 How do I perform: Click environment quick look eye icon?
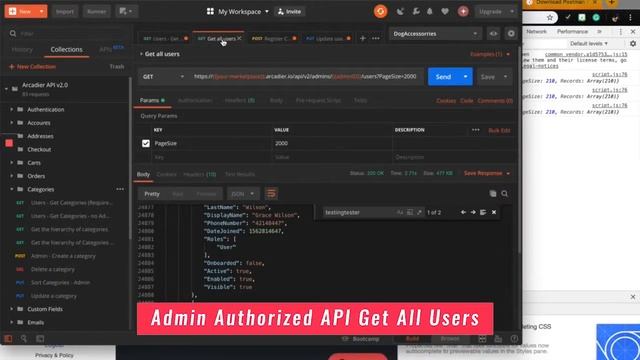point(493,34)
